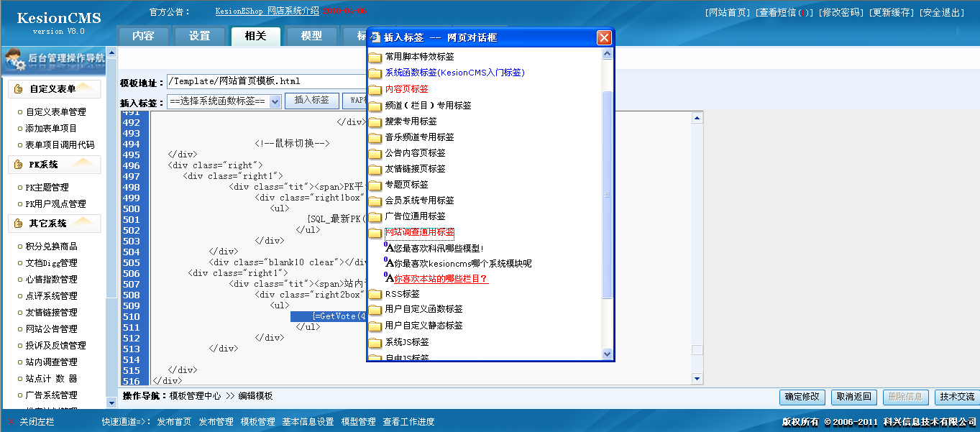Click admin avatar icon in 后台管理操作导航
980x432 pixels.
[x=15, y=60]
